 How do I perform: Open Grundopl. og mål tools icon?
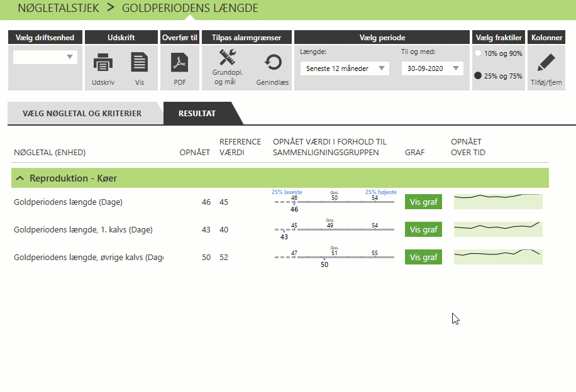pyautogui.click(x=227, y=59)
